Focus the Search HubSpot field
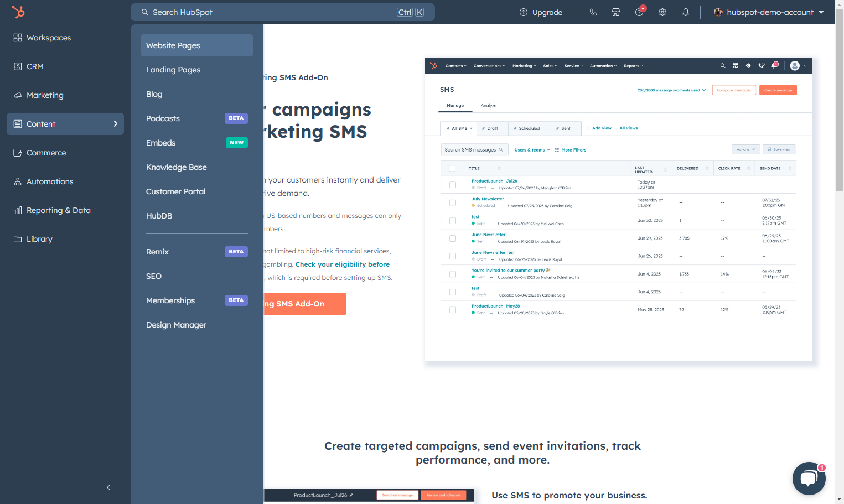844x504 pixels. (x=283, y=12)
